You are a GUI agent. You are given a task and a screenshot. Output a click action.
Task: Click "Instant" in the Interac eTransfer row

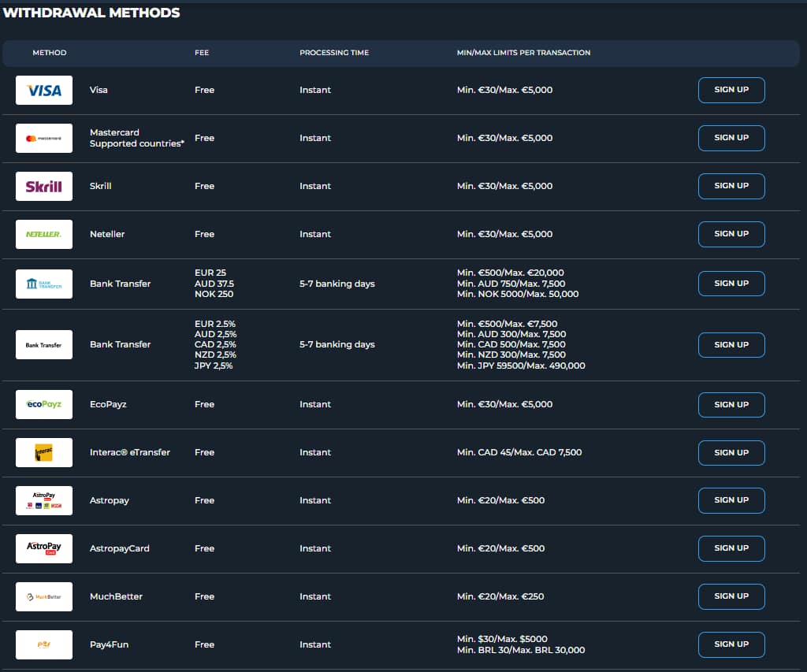pos(315,452)
